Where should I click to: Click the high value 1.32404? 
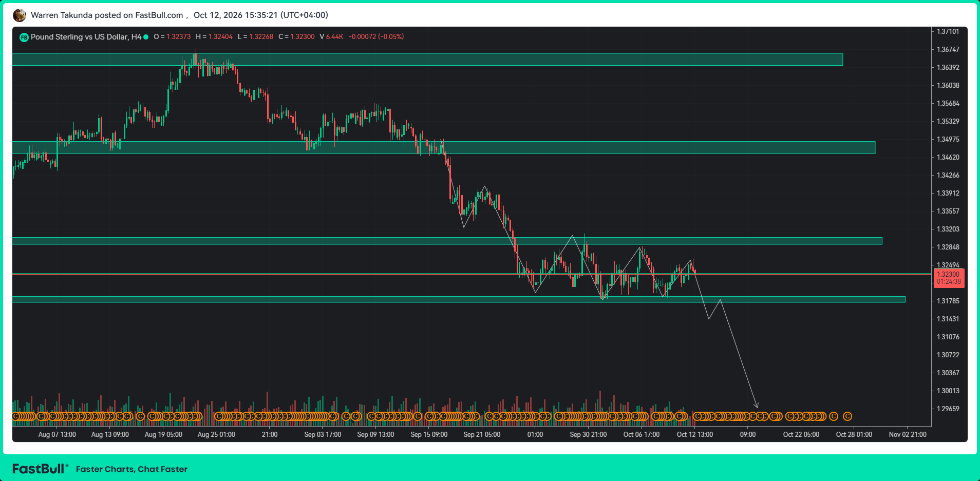pyautogui.click(x=220, y=37)
